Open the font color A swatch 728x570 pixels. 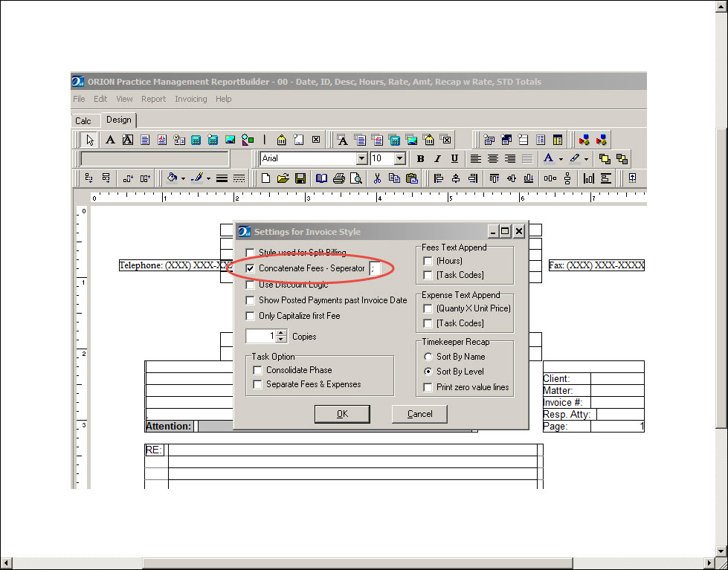tap(548, 159)
